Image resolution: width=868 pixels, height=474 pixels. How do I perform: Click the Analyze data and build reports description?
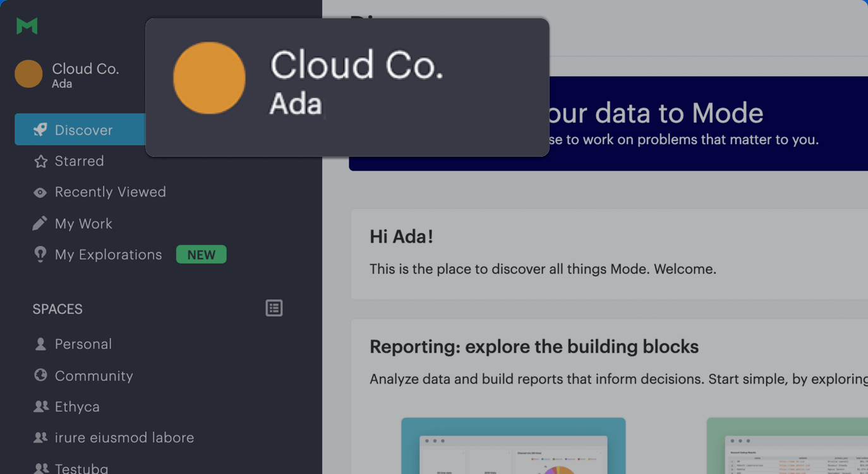click(618, 380)
